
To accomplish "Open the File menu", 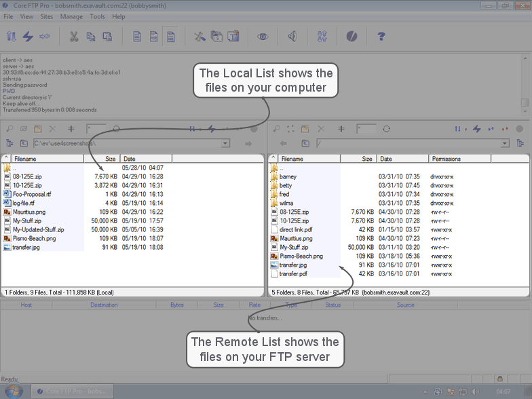I will [x=8, y=16].
